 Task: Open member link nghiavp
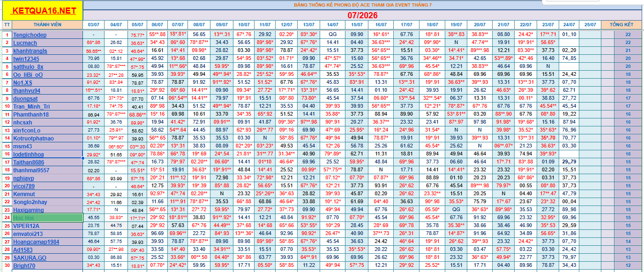pos(23,178)
